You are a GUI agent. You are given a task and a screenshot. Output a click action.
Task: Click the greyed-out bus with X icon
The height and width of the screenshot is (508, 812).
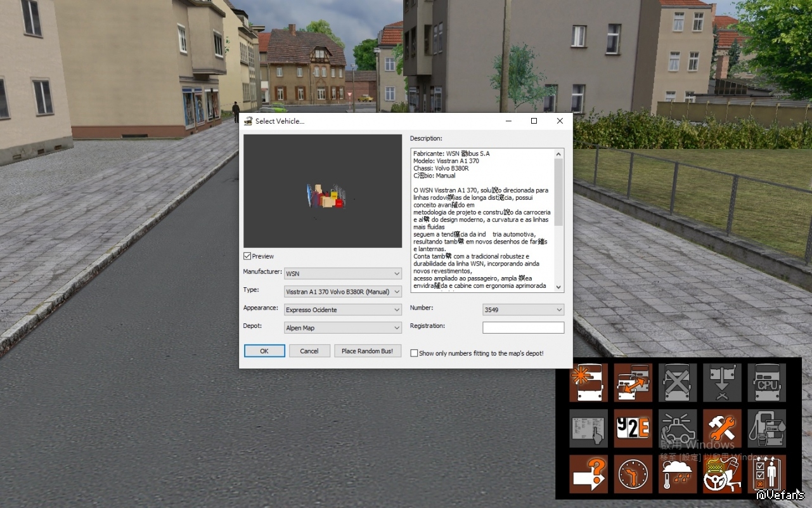pos(678,382)
